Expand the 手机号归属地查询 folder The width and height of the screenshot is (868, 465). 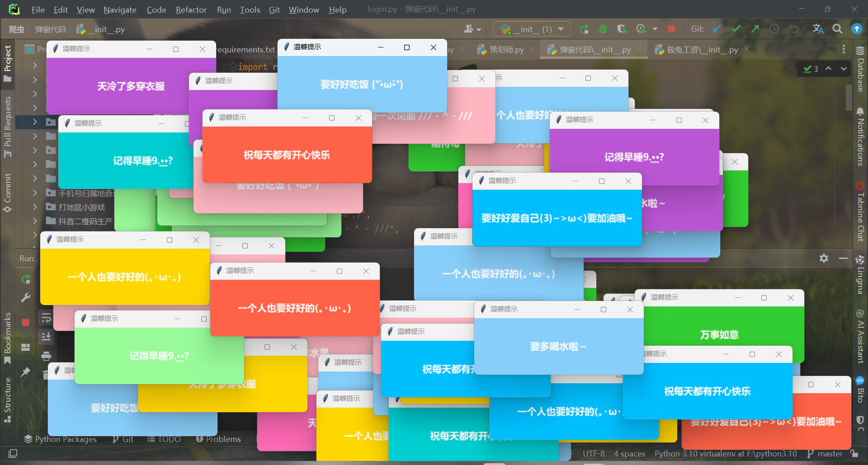[35, 193]
